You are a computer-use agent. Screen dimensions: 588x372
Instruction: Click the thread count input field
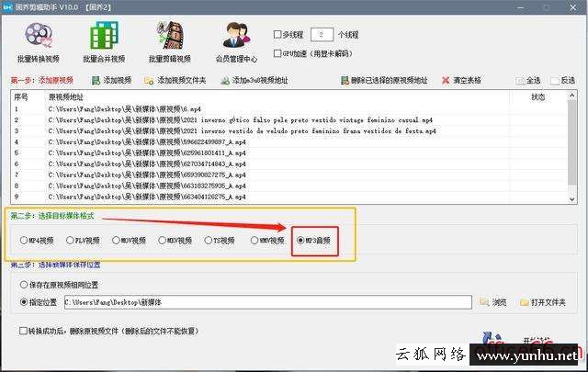(322, 35)
